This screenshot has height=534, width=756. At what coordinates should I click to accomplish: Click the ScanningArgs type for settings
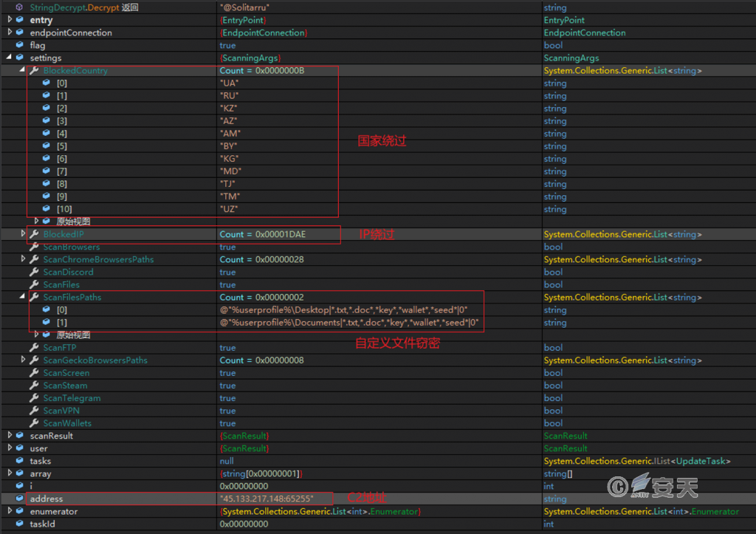click(x=571, y=58)
